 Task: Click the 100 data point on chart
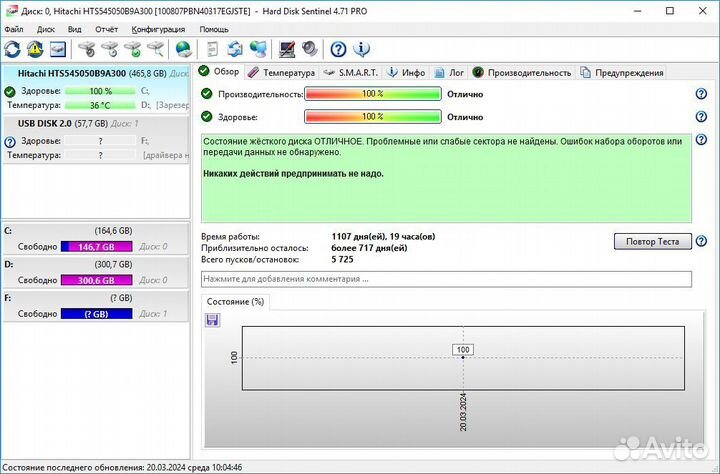tap(463, 357)
